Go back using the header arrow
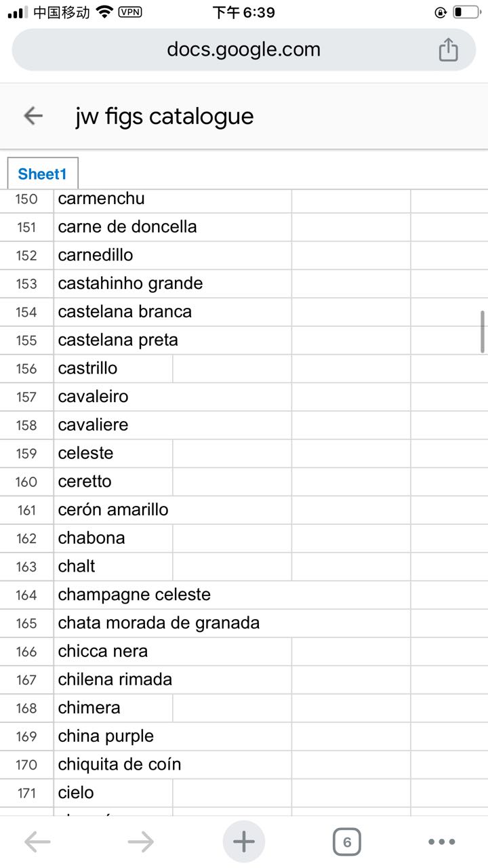The width and height of the screenshot is (488, 868). point(33,116)
